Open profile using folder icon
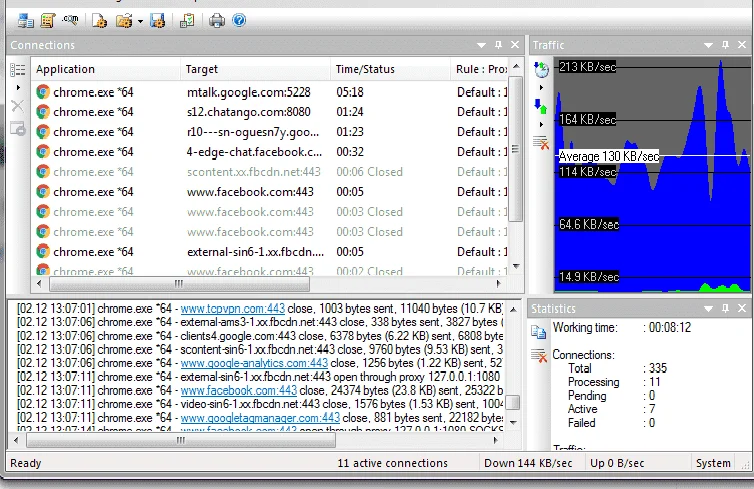The width and height of the screenshot is (754, 489). pyautogui.click(x=124, y=21)
